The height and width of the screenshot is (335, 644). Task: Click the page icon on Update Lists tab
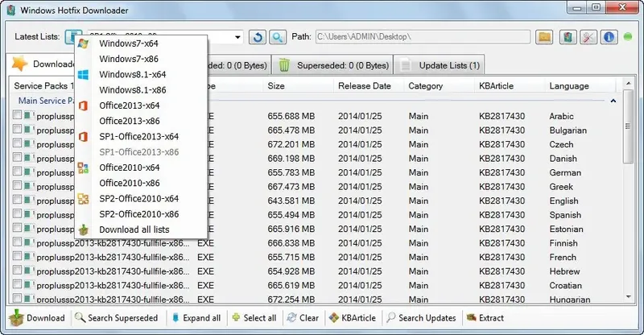pos(406,65)
